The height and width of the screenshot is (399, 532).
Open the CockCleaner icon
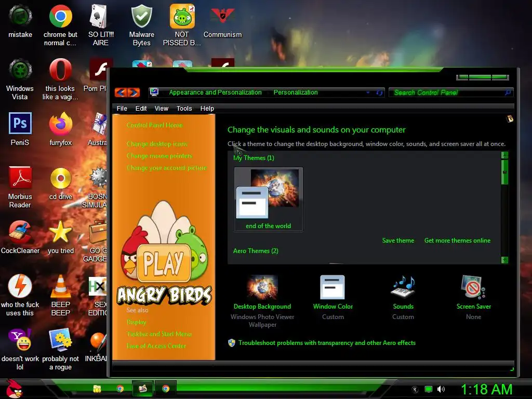coord(20,237)
